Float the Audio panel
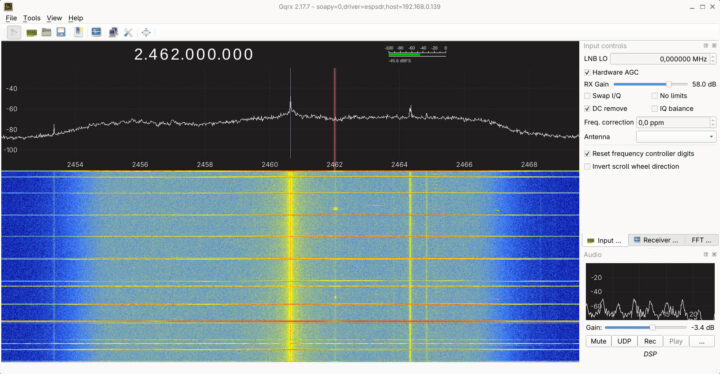This screenshot has width=720, height=374. [706, 254]
